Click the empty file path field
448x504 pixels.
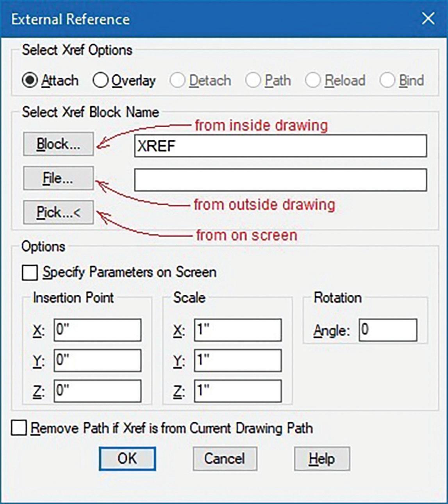coord(280,180)
